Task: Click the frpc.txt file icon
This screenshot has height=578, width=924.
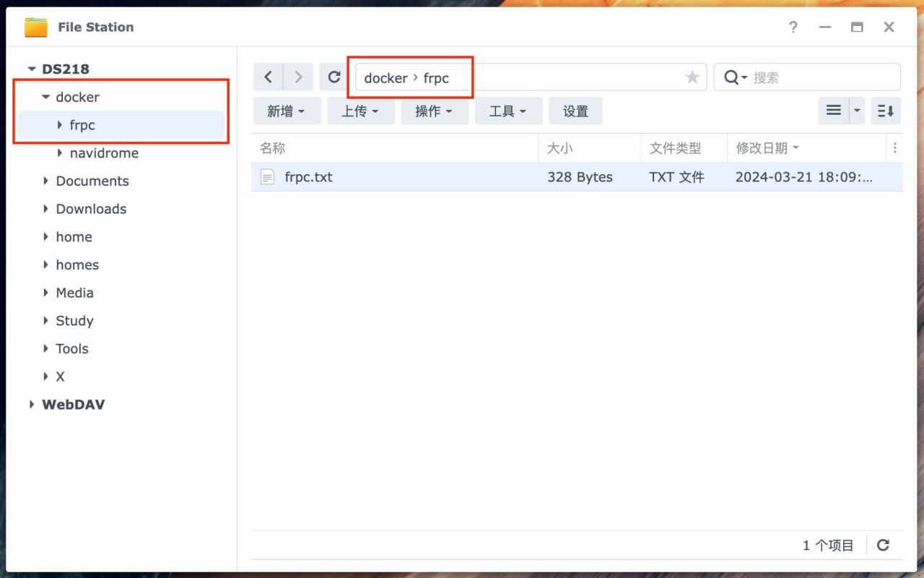Action: [x=267, y=177]
